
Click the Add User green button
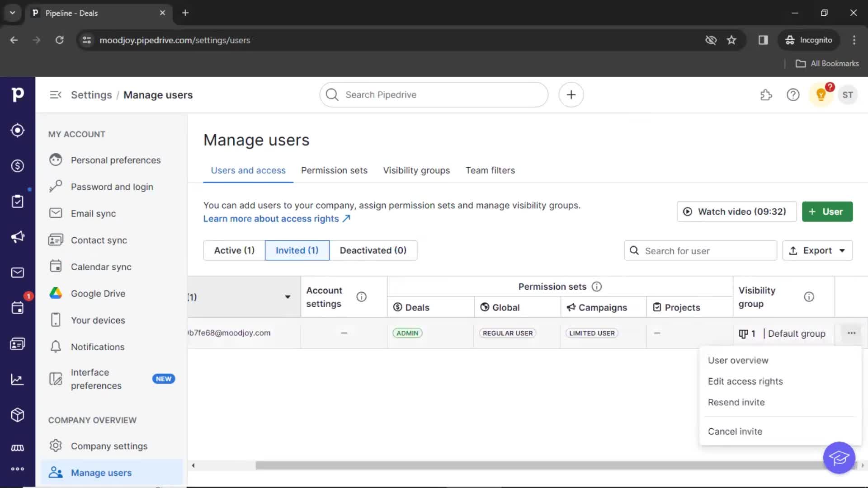coord(827,211)
